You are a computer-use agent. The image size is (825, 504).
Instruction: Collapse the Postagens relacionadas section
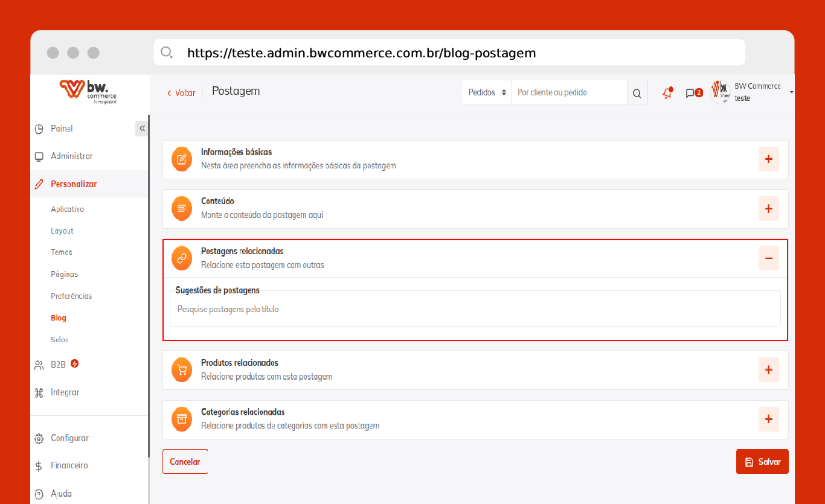tap(768, 258)
